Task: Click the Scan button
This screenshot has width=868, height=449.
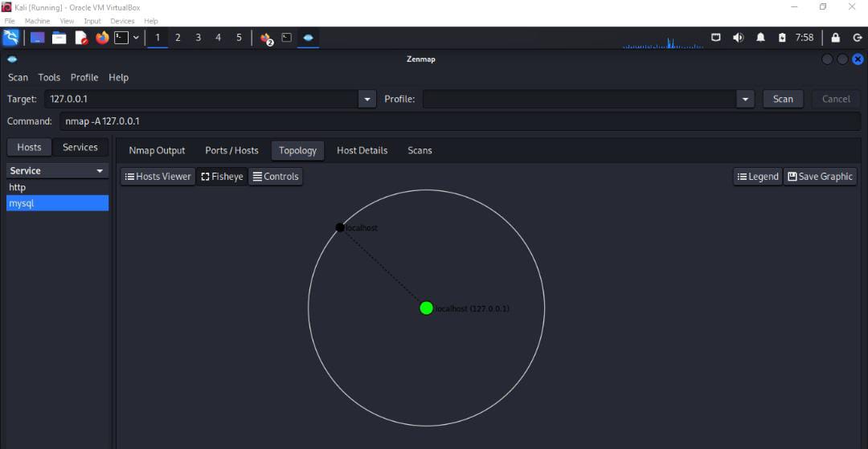Action: click(783, 99)
